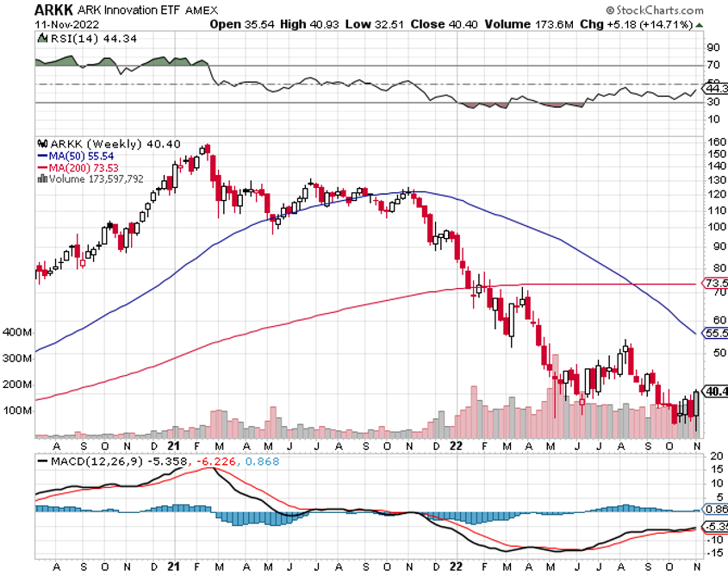Image resolution: width=728 pixels, height=576 pixels.
Task: Click the ARKK weekly candlestick legend icon
Action: (x=40, y=143)
